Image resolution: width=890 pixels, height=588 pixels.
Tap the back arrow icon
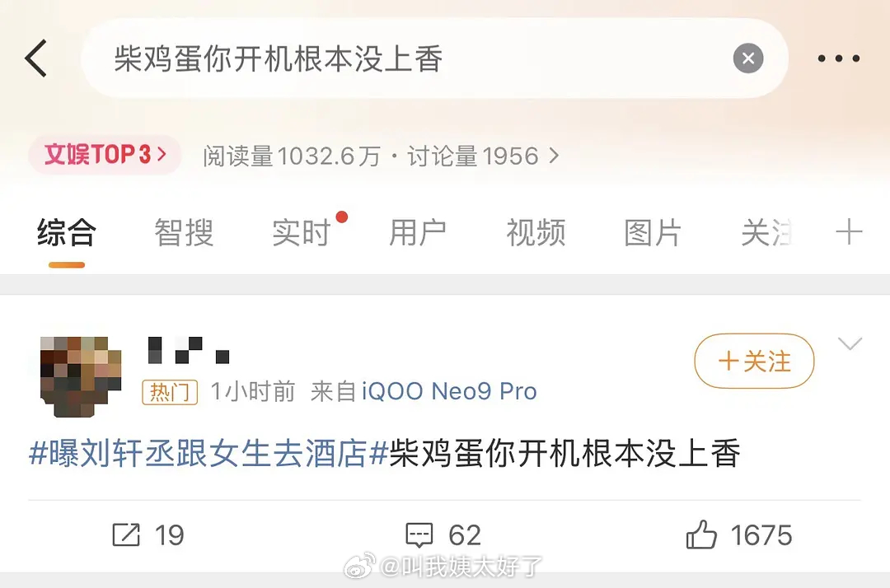(35, 58)
